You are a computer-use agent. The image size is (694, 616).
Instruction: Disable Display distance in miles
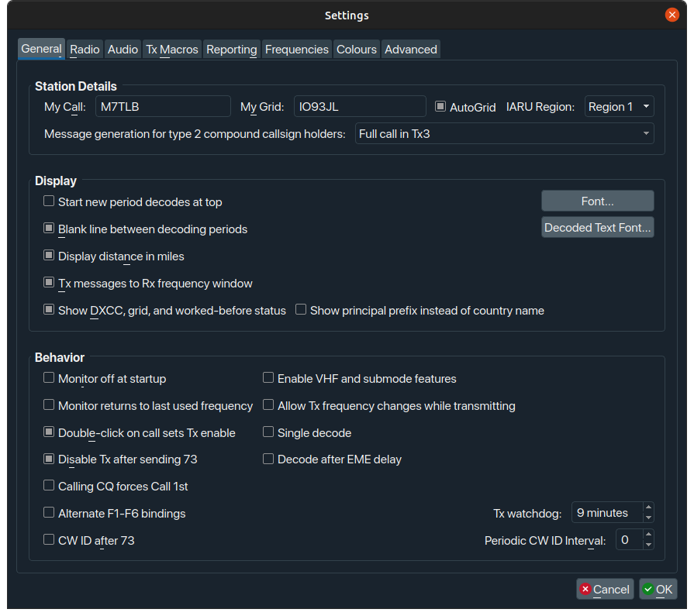coord(49,256)
